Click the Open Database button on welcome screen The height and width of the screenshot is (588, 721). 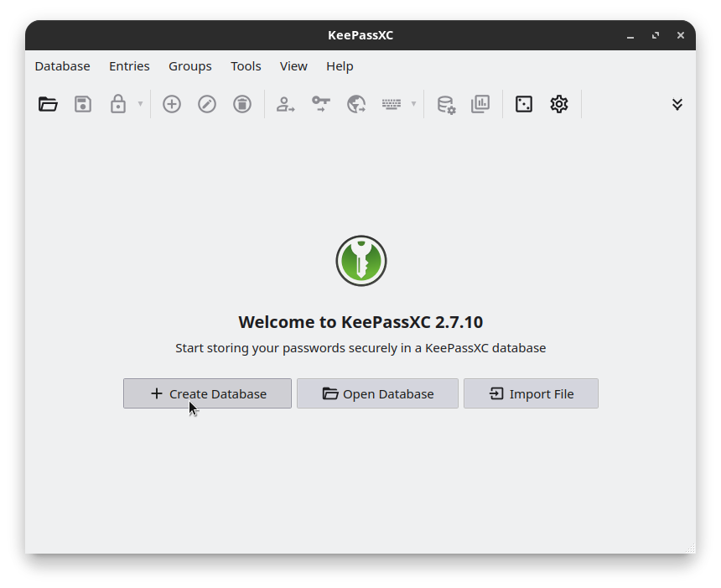[x=377, y=393]
